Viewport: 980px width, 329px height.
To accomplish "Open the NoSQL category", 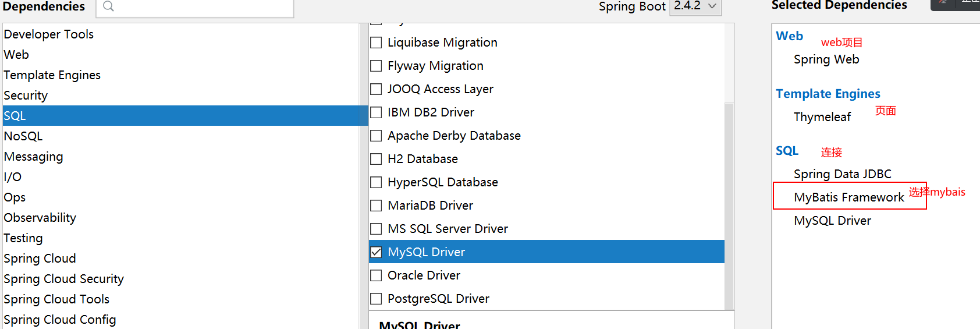I will 181,136.
